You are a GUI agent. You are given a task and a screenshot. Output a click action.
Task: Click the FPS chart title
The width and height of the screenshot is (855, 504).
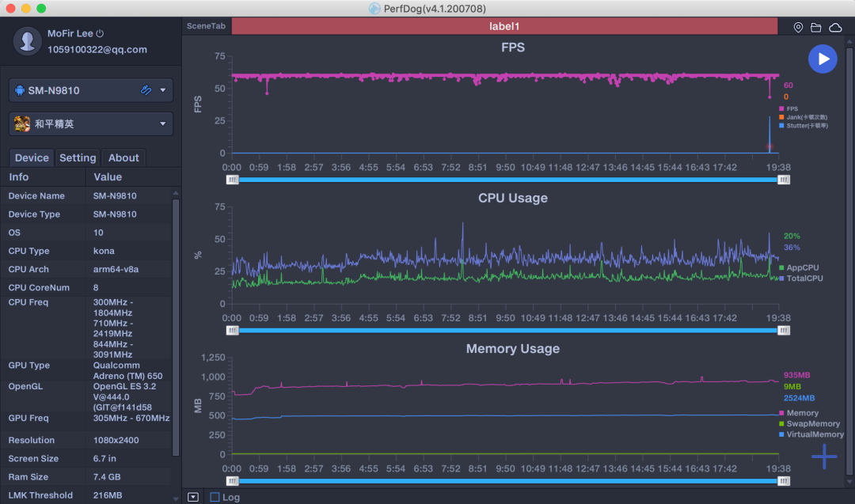[513, 47]
